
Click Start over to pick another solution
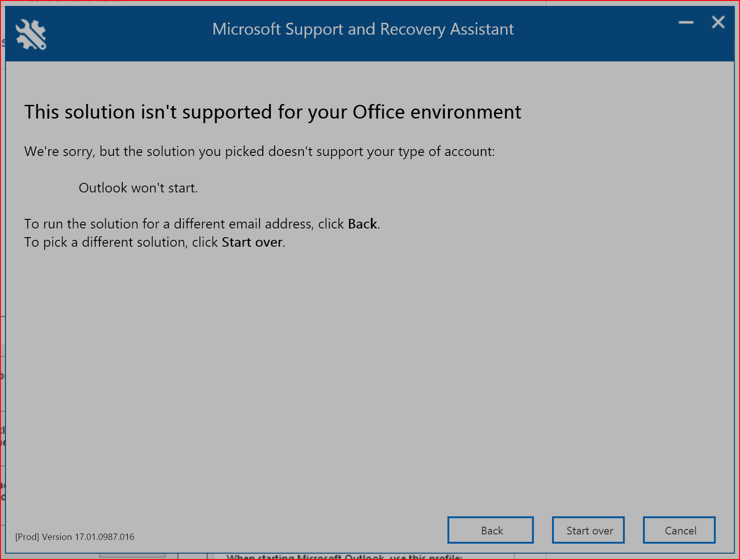[588, 530]
